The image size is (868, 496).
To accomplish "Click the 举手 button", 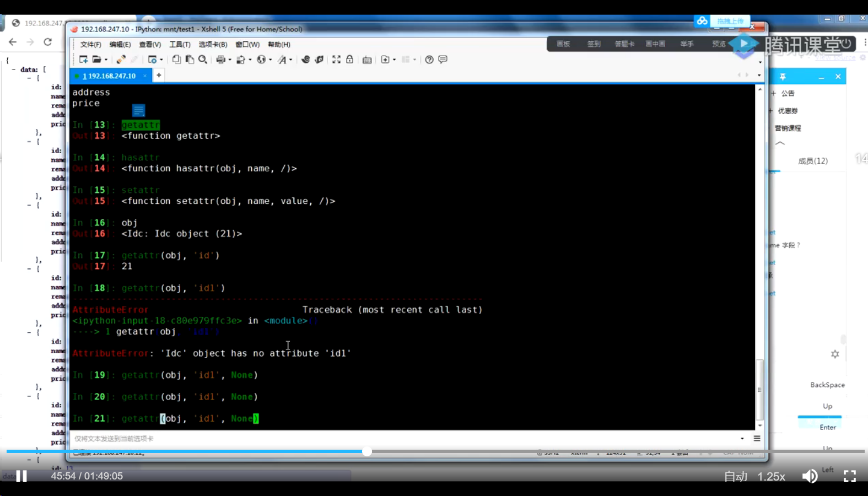I will [x=687, y=44].
